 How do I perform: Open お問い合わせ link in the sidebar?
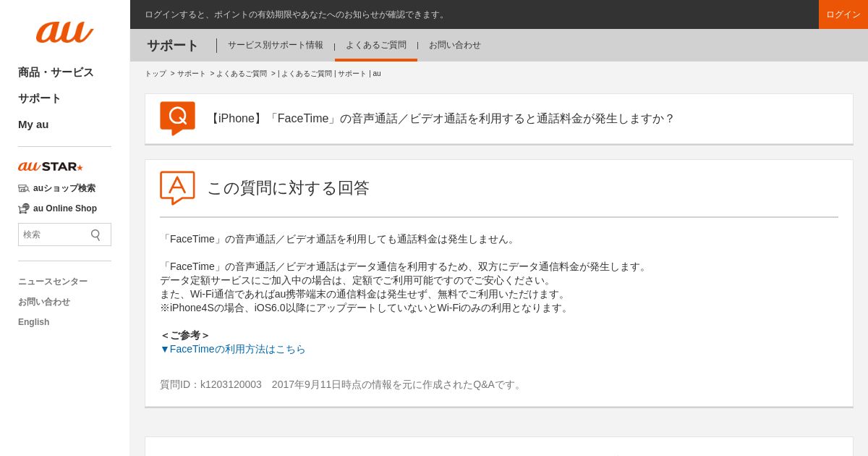coord(44,302)
